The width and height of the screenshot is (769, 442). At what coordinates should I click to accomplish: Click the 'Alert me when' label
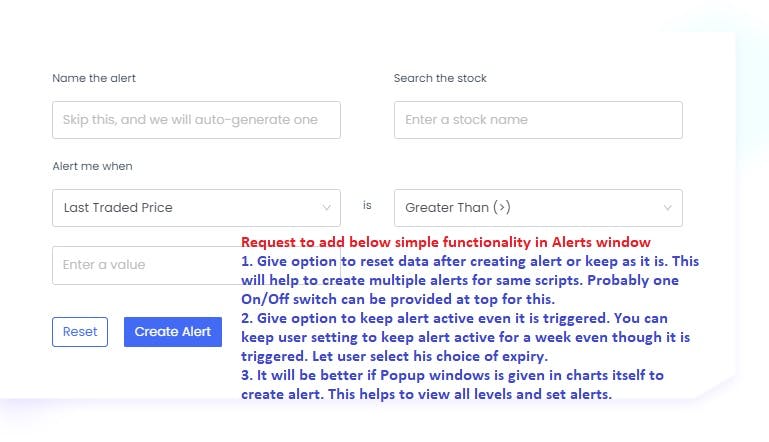click(x=92, y=166)
